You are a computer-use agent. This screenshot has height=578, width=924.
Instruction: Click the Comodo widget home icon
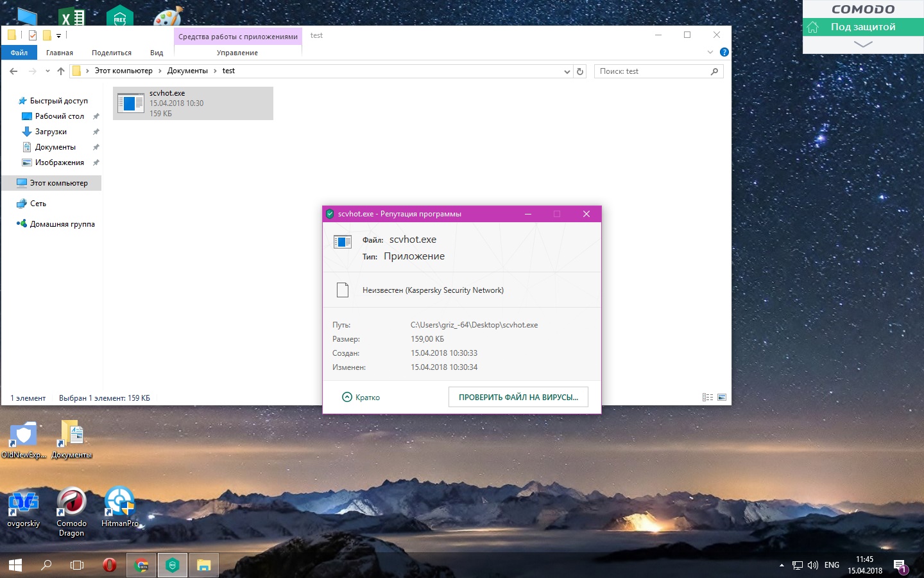[813, 27]
